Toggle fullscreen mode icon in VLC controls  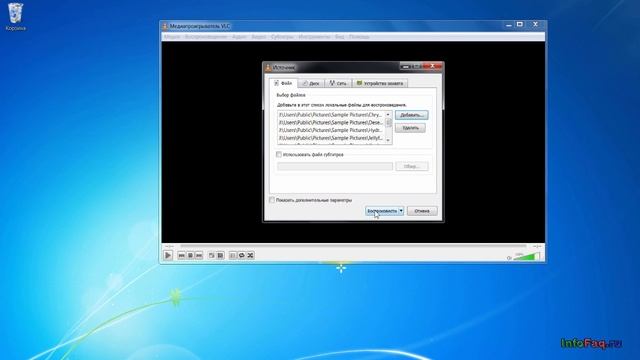[211, 256]
